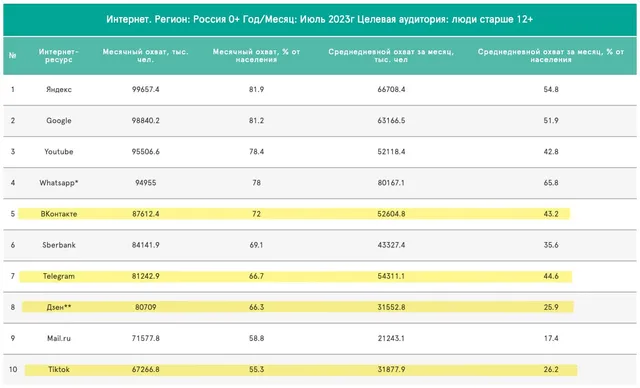Screen dimensions: 640x388
Task: Click the value '71577.8' for Mail.ru
Action: click(146, 338)
